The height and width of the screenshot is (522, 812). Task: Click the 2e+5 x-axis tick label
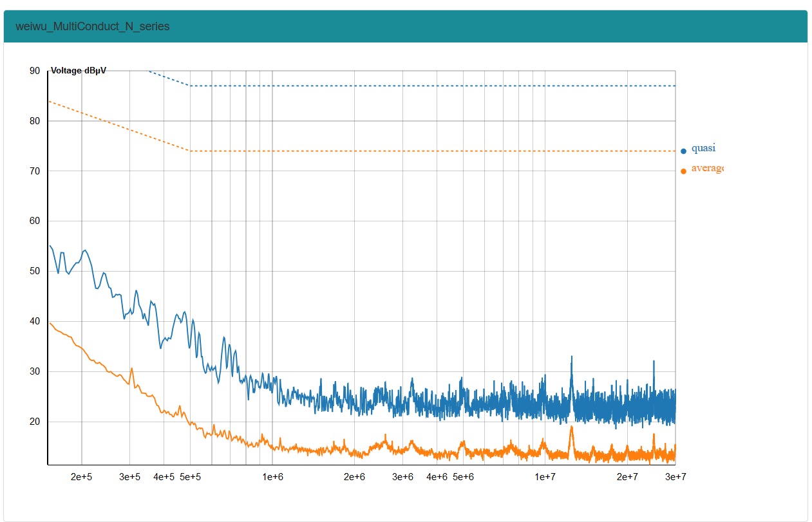82,477
